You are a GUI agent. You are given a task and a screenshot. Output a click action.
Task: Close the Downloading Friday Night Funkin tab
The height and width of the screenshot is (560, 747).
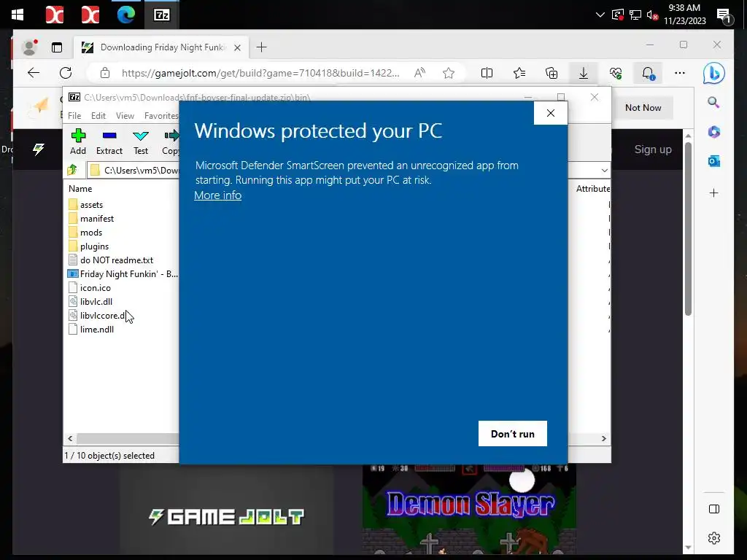point(237,47)
